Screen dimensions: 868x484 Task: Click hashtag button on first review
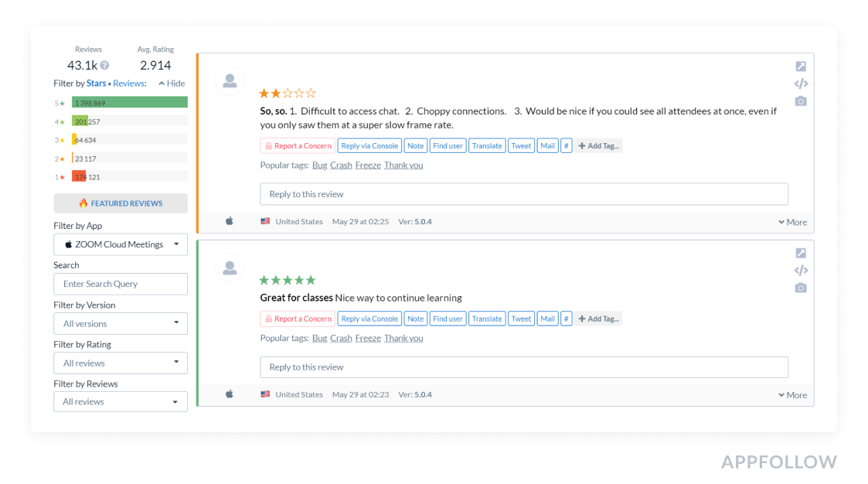pyautogui.click(x=566, y=145)
